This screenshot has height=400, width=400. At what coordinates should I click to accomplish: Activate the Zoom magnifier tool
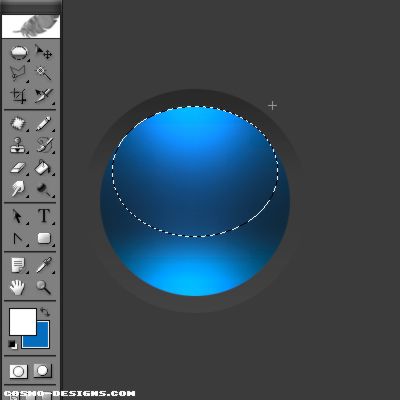tap(44, 287)
